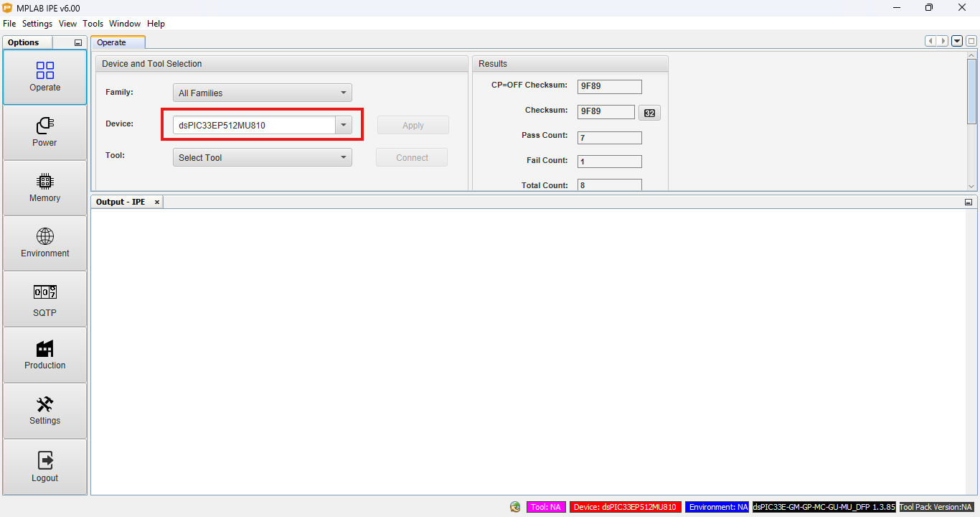Open the Production options panel
The image size is (980, 517).
click(x=44, y=355)
